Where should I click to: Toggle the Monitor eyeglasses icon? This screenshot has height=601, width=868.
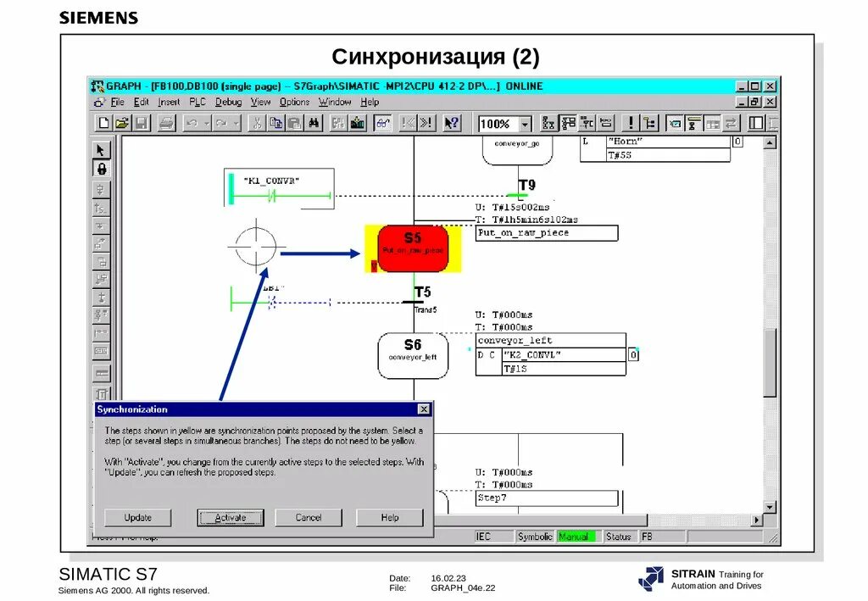(x=382, y=123)
